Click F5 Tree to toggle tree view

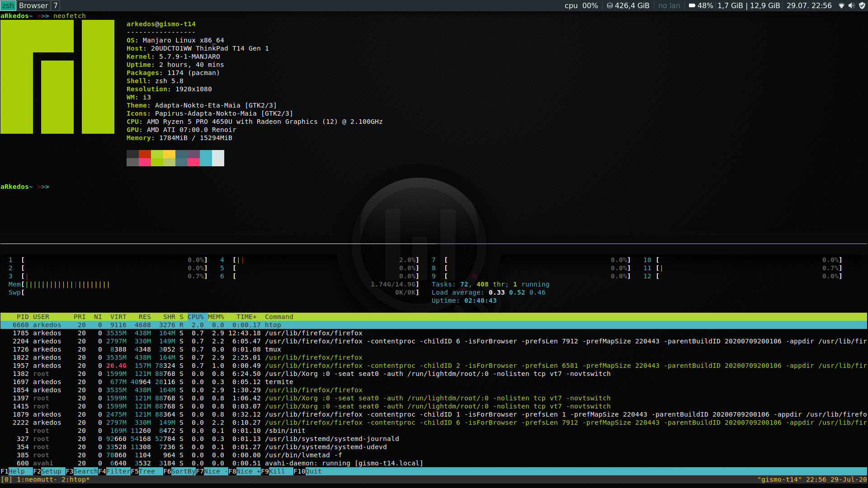[146, 471]
